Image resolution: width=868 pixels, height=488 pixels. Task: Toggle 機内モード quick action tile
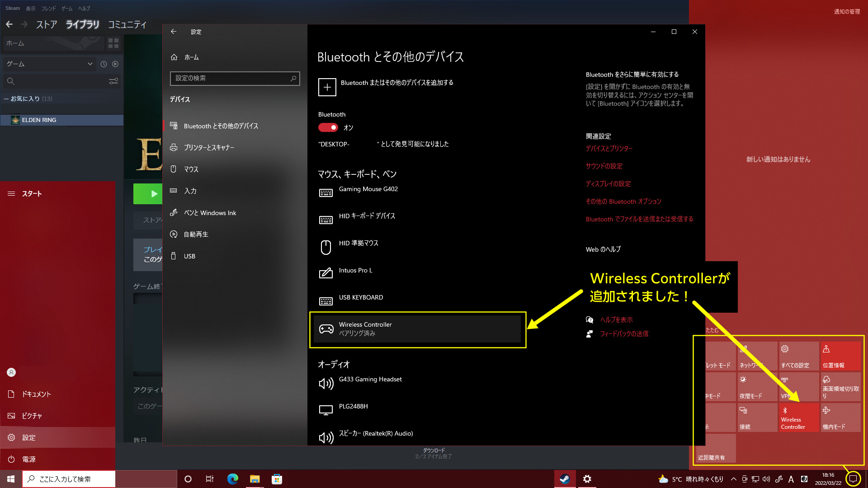pos(840,417)
